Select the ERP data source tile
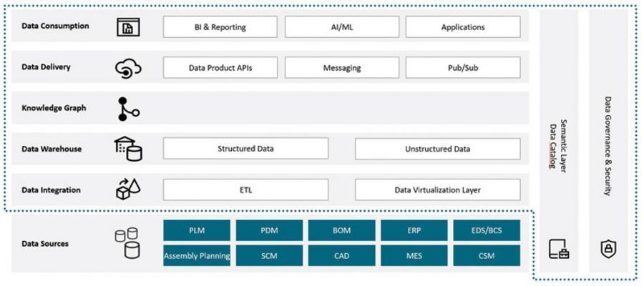The image size is (644, 286). pos(414,230)
